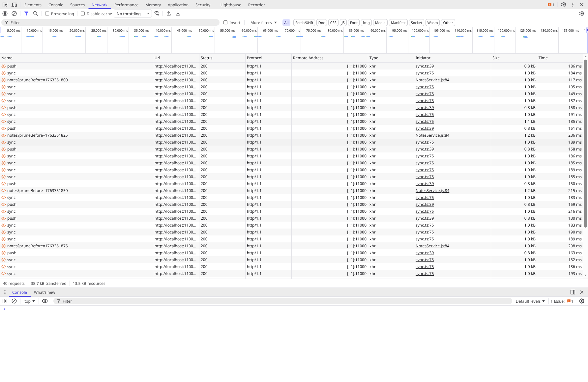
Task: Clear the network log
Action: [x=14, y=14]
